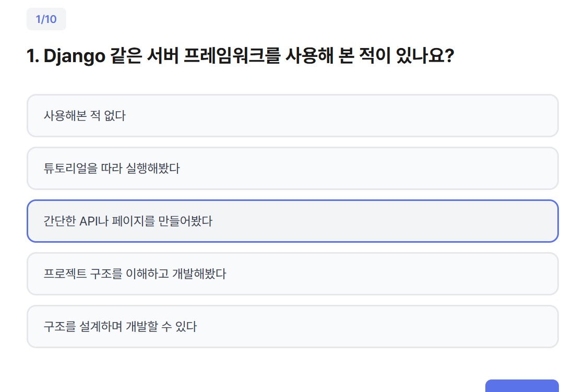Choose the last answer in the list

pos(292,327)
